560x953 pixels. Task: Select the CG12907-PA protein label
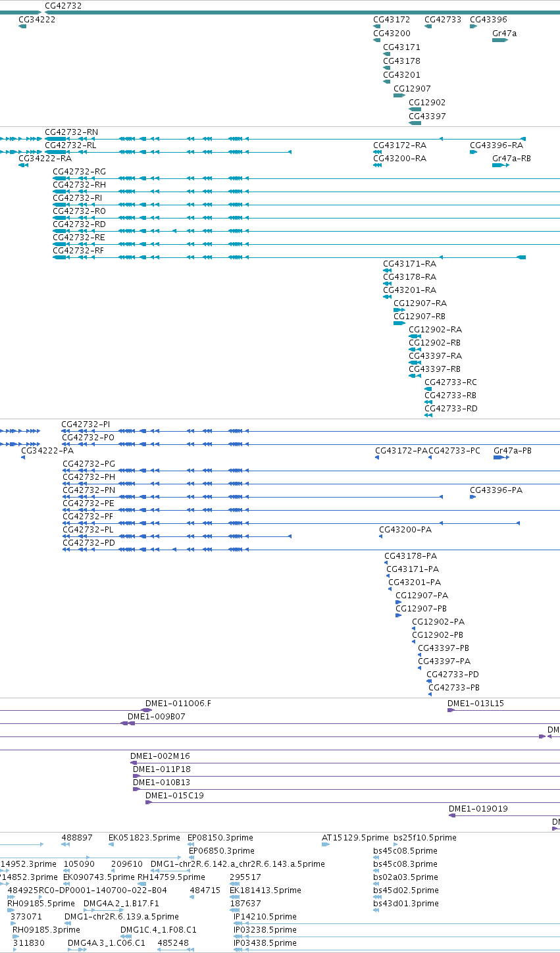(422, 596)
